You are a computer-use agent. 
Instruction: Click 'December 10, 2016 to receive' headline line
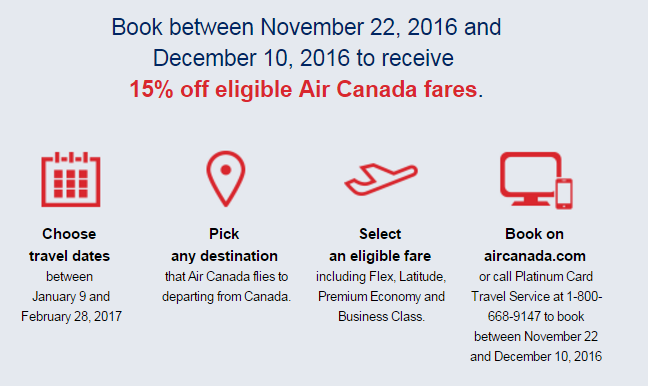tap(303, 58)
